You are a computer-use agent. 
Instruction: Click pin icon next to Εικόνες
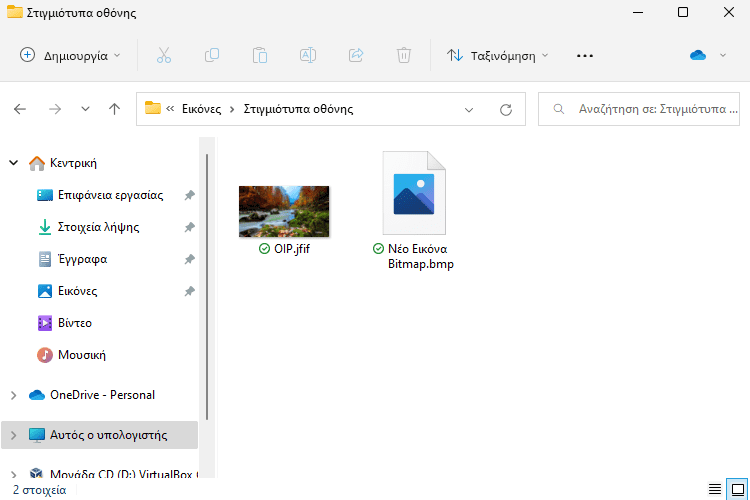click(189, 291)
